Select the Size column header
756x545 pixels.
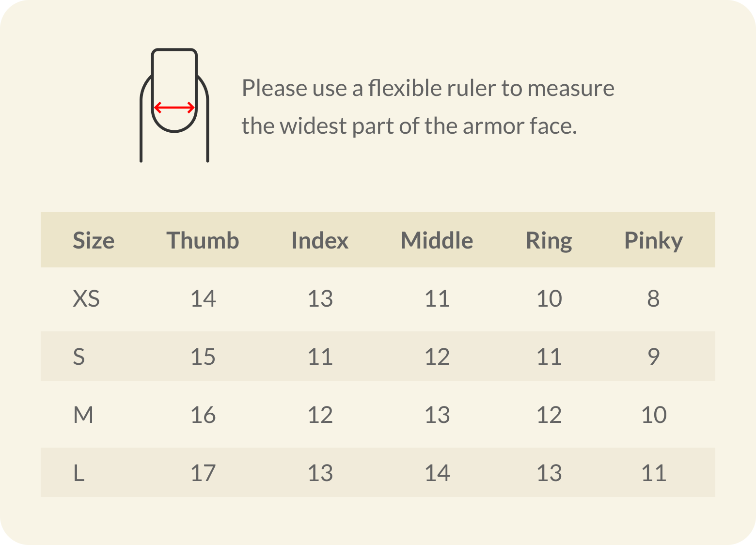pyautogui.click(x=94, y=240)
